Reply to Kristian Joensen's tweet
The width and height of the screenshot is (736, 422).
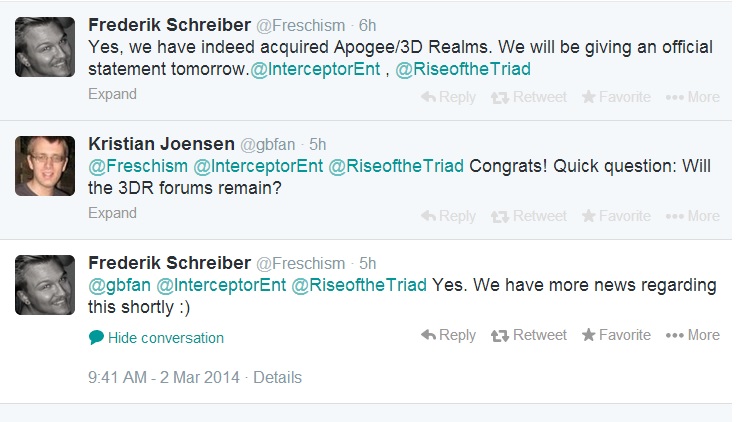coord(448,215)
